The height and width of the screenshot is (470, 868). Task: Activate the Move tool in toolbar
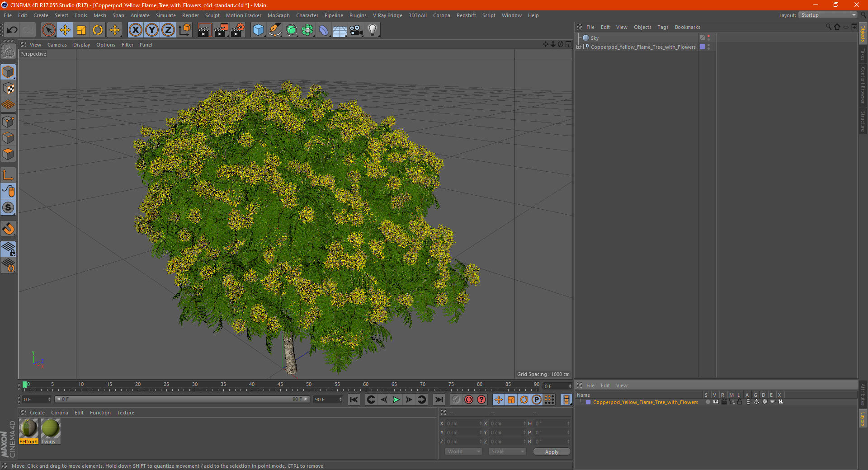click(x=65, y=30)
